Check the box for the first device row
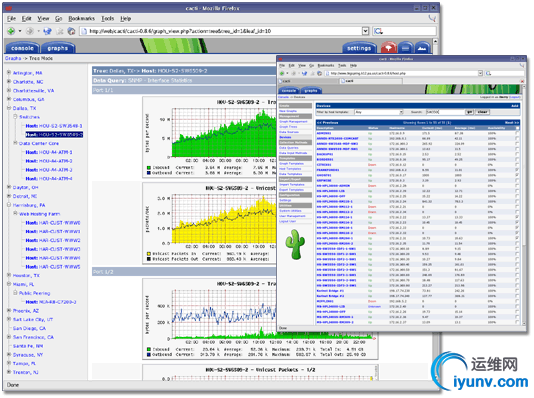The height and width of the screenshot is (398, 534). [517, 133]
